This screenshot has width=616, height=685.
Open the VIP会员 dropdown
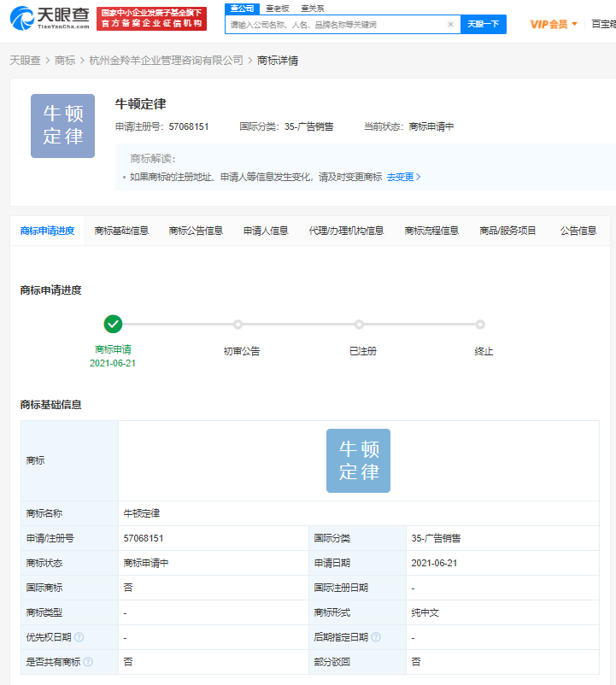pos(554,24)
